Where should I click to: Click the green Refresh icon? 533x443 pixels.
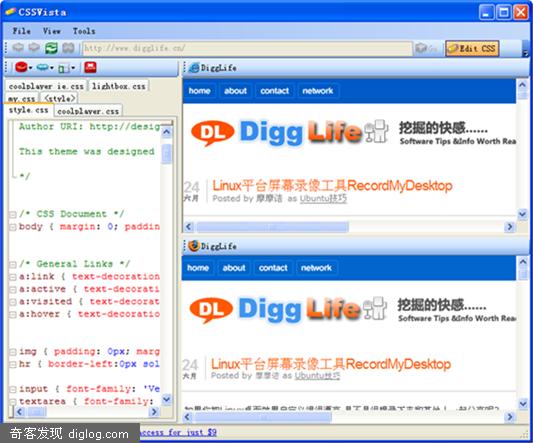[51, 48]
